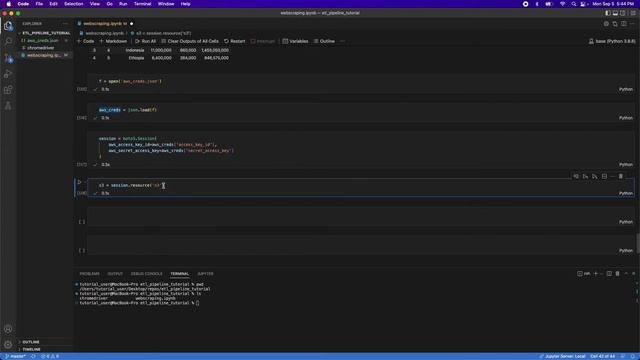Viewport: 640px width, 360px height.
Task: Open the Terminal menu
Action: 142,4
